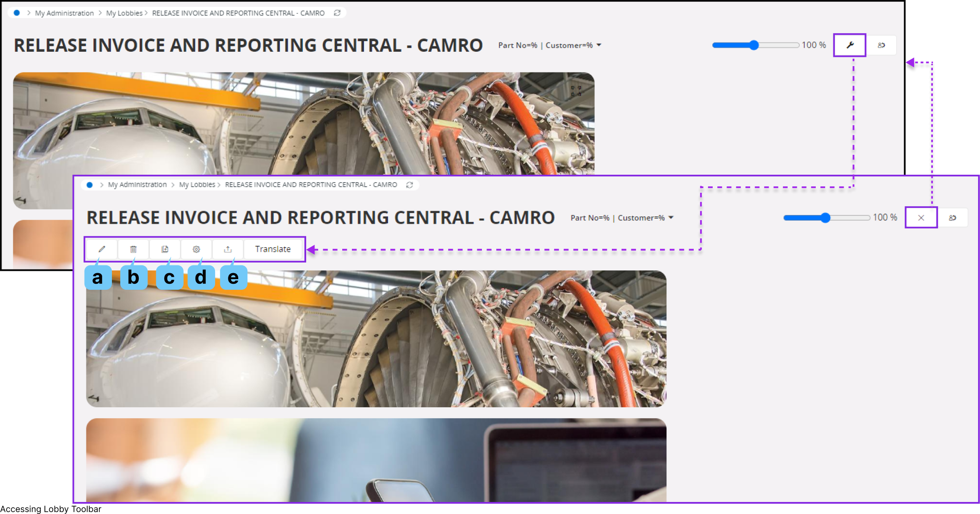Expand the Part No / Customer filter dropdown at top
This screenshot has width=980, height=514.
pyautogui.click(x=599, y=45)
